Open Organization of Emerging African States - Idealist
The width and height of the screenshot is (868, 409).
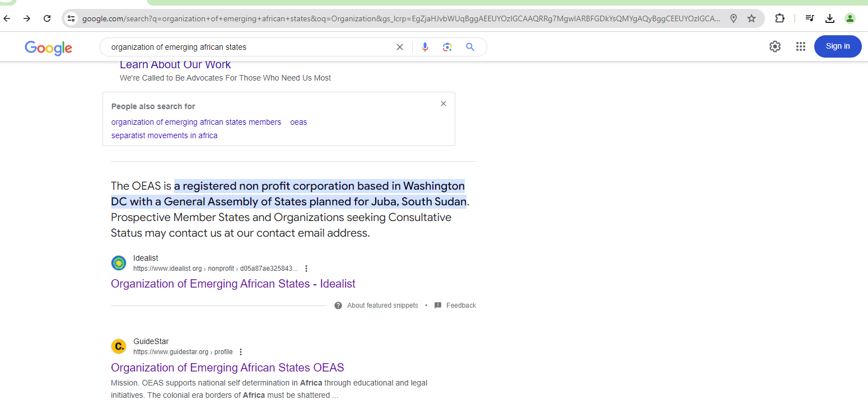[233, 284]
